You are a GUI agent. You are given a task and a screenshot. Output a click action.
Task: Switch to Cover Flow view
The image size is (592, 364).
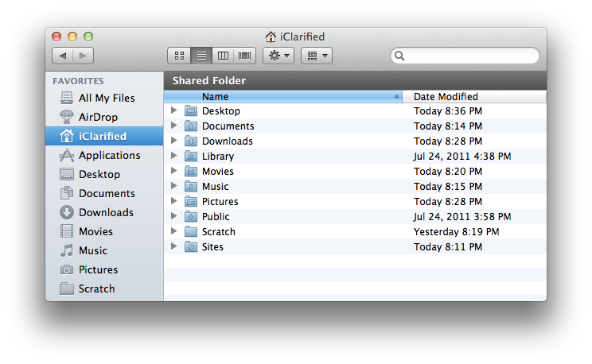(245, 56)
